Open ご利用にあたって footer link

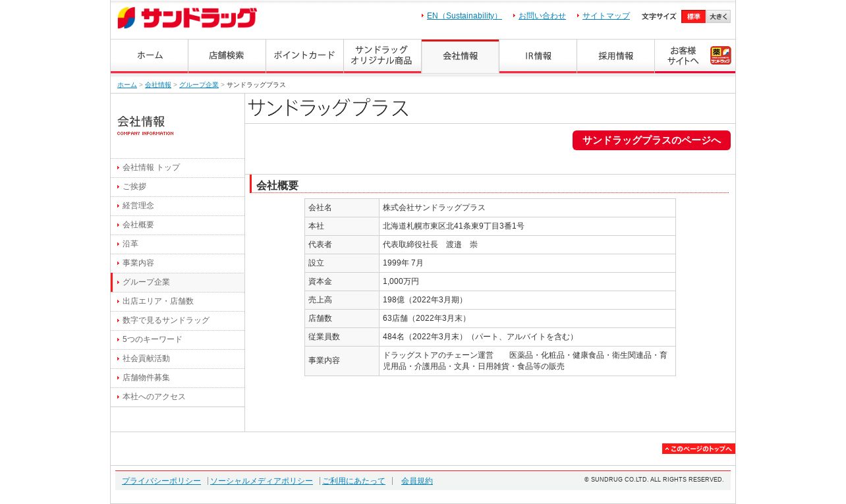tap(354, 481)
